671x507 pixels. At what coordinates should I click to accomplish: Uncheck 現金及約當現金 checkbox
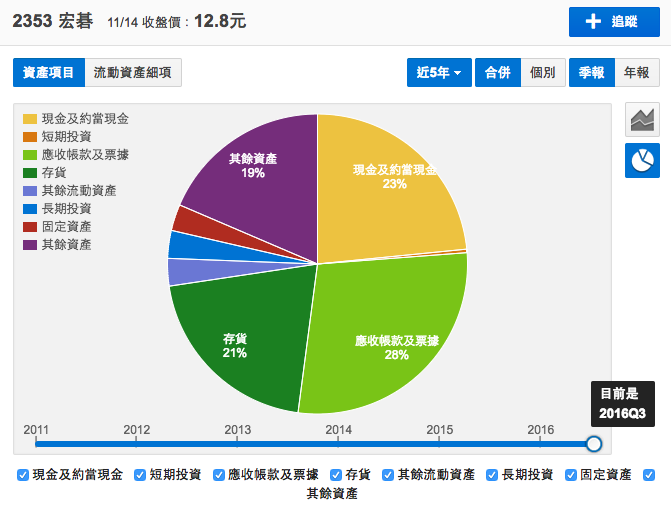click(23, 475)
